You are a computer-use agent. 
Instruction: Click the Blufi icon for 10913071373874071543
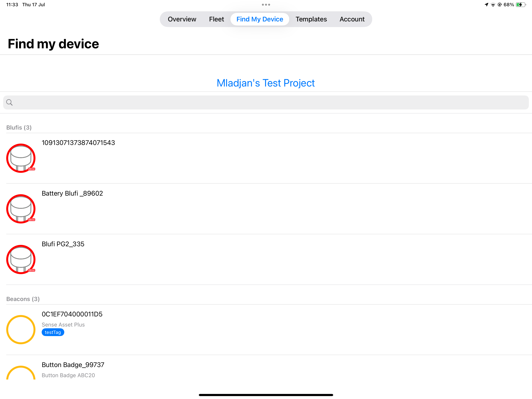[21, 158]
